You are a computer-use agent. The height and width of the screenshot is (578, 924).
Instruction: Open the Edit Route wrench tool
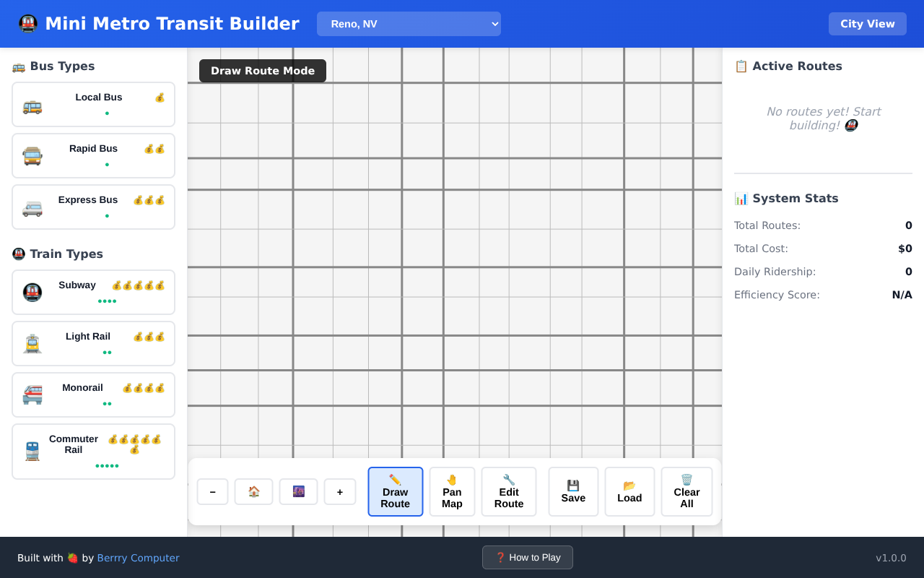click(509, 491)
